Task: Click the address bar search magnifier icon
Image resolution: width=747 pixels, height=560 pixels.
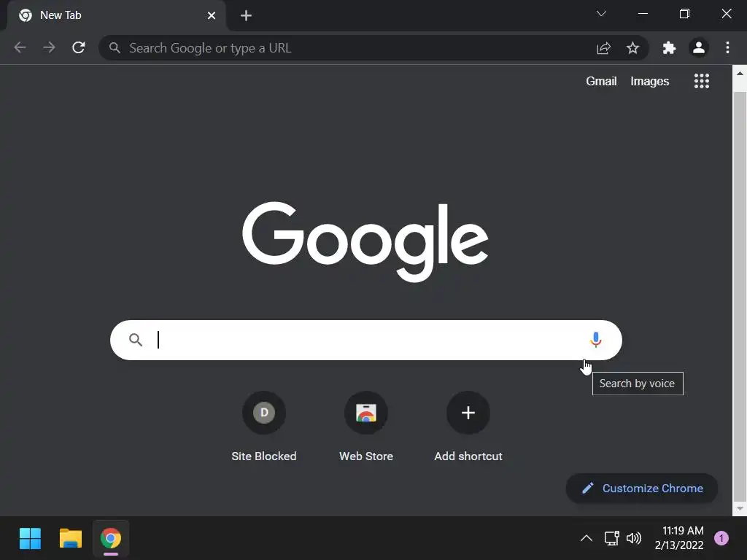Action: coord(115,47)
